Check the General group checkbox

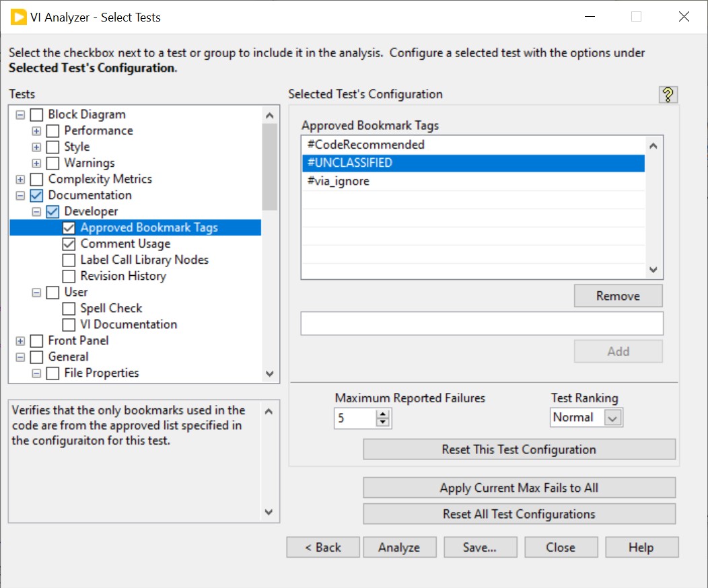[x=36, y=357]
